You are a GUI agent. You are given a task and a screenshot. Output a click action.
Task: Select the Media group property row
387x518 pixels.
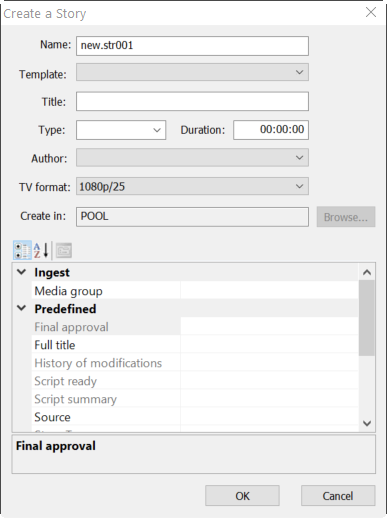click(x=195, y=290)
